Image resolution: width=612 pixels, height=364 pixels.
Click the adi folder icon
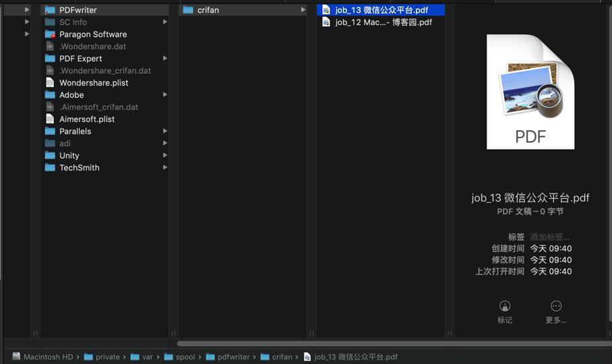coord(50,143)
